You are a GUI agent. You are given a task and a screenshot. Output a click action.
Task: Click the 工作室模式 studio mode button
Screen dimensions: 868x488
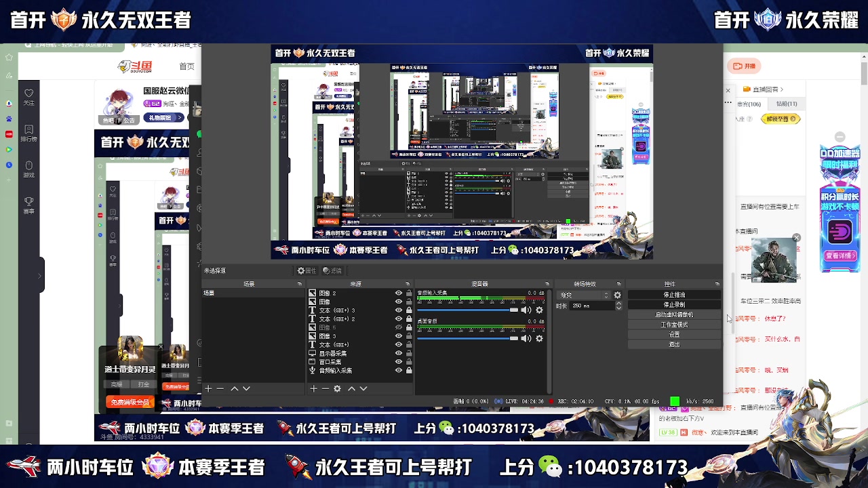[674, 325]
